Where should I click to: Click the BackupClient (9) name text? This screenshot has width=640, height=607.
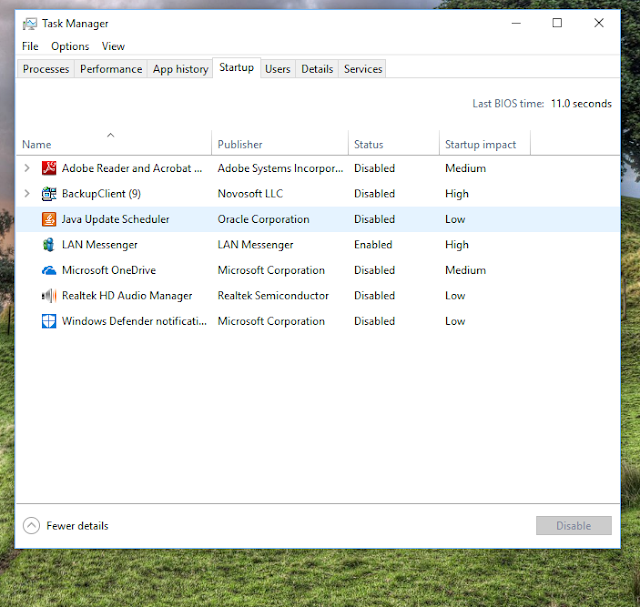[x=101, y=193]
